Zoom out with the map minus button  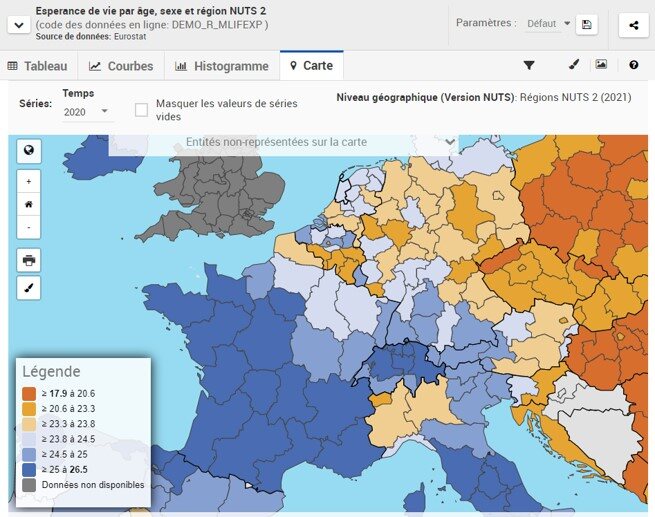tap(29, 227)
